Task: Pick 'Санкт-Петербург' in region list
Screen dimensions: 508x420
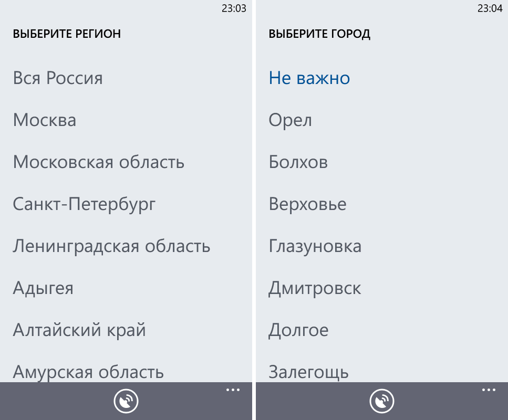Action: point(85,204)
